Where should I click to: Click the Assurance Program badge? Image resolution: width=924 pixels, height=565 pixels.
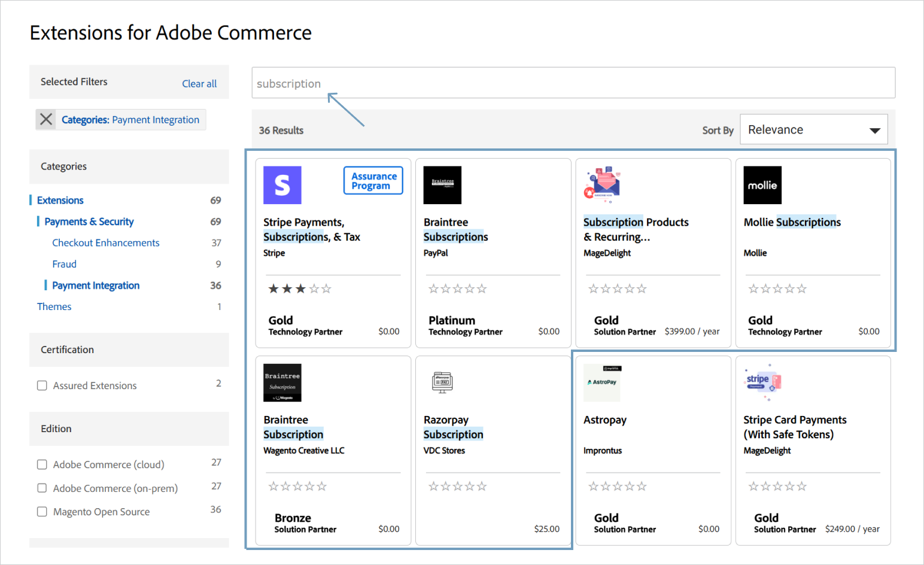[373, 181]
